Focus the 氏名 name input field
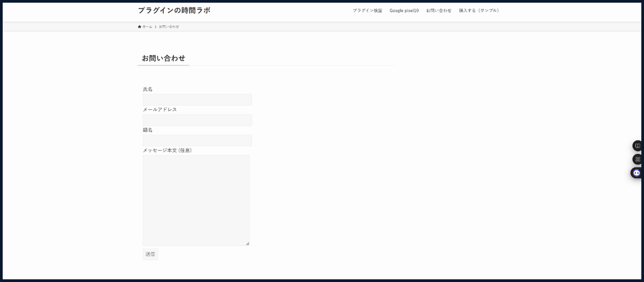The image size is (644, 282). [197, 100]
